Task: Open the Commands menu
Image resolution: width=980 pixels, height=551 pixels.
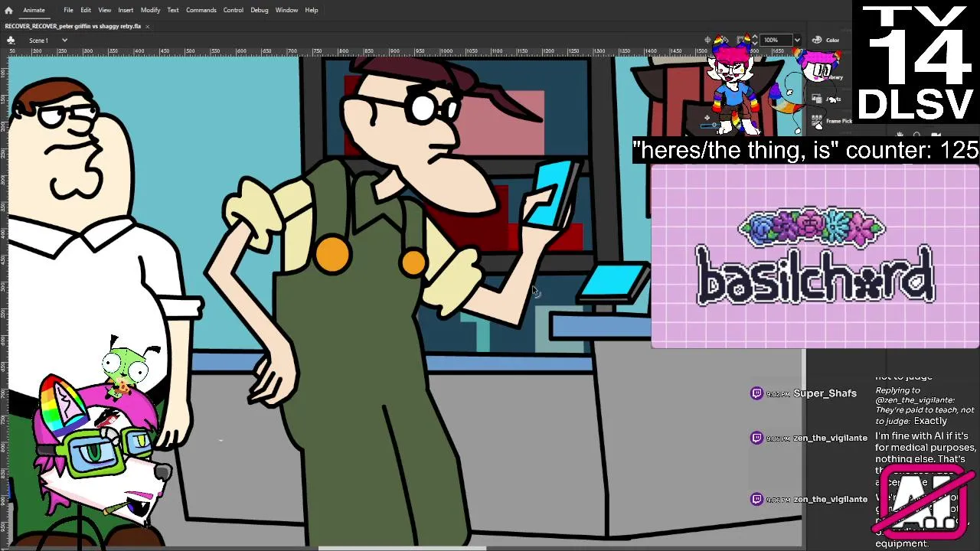Action: (201, 10)
